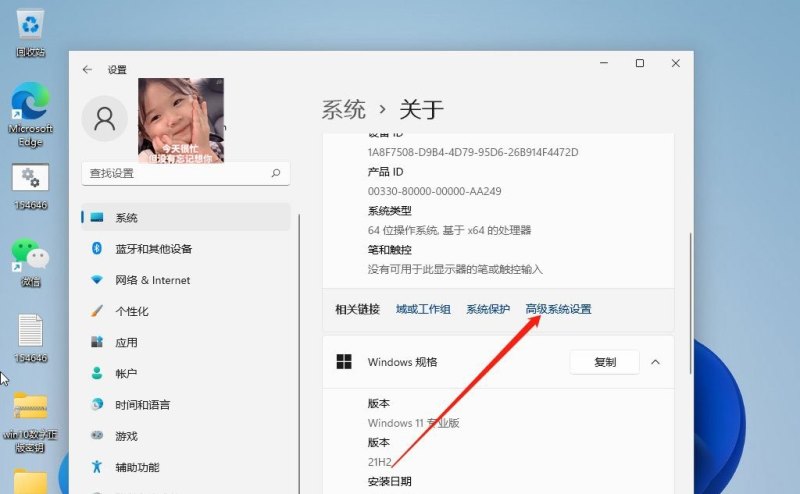Click the back arrow in Settings
This screenshot has height=494, width=800.
(x=87, y=69)
